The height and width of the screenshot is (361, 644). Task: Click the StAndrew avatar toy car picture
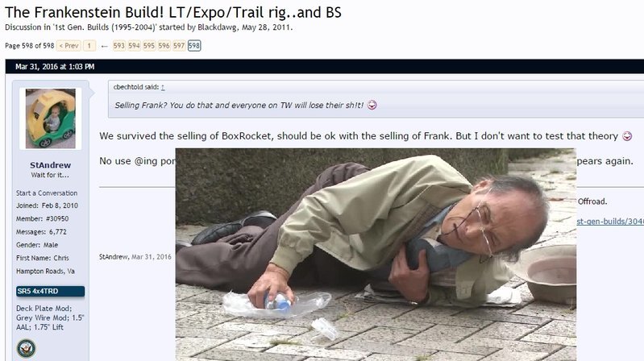click(x=51, y=118)
